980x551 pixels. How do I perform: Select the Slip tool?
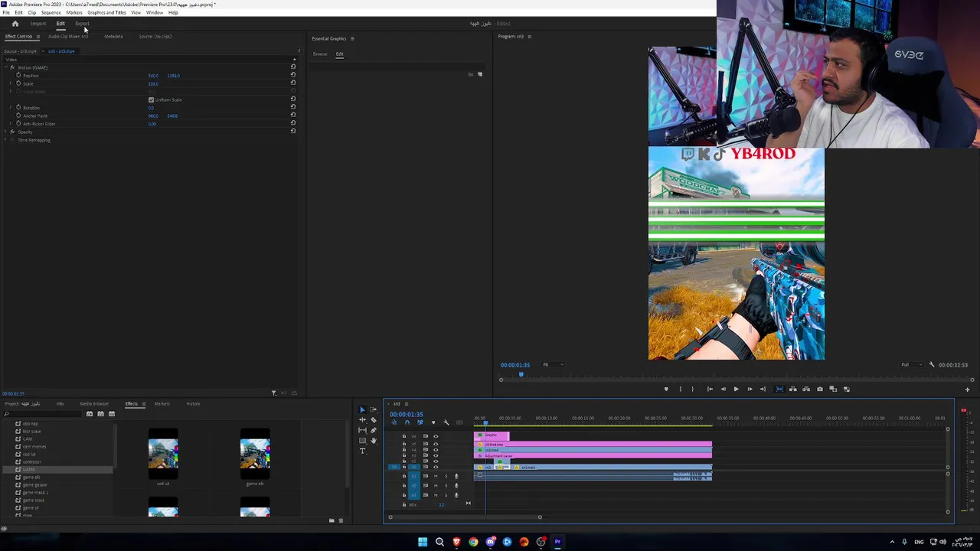coord(362,430)
